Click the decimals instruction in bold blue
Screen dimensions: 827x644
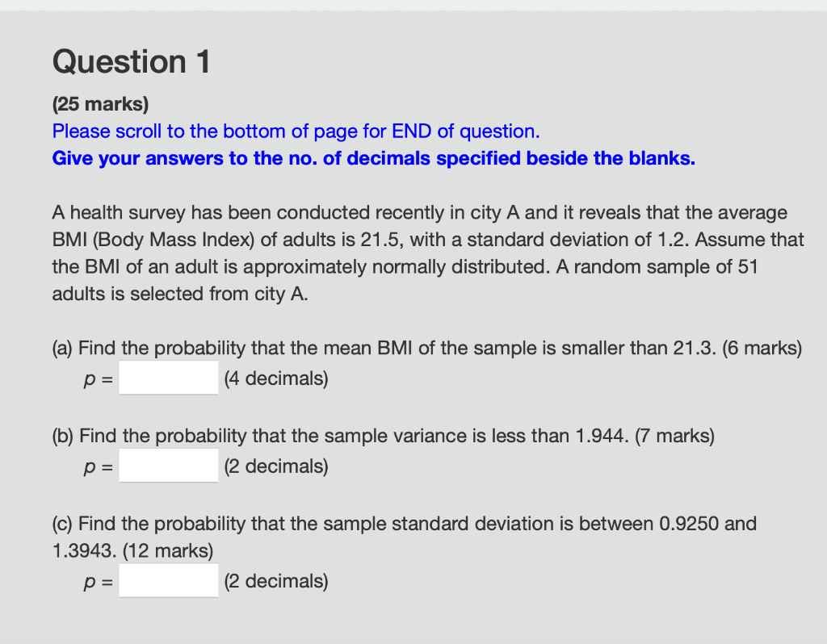pos(372,158)
